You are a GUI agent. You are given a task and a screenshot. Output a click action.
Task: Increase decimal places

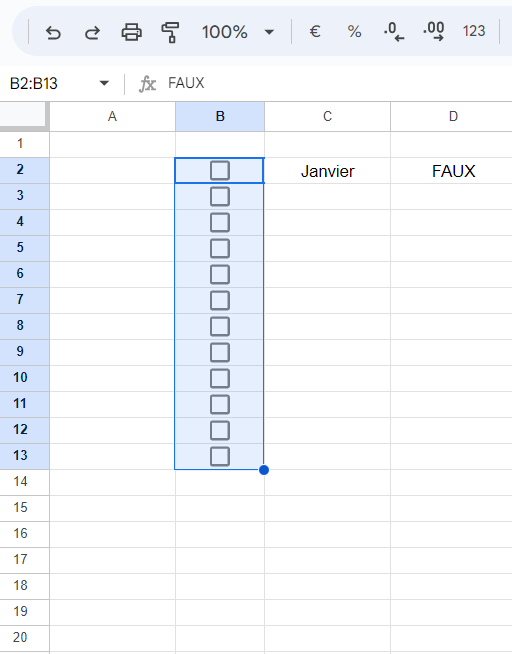(x=434, y=32)
